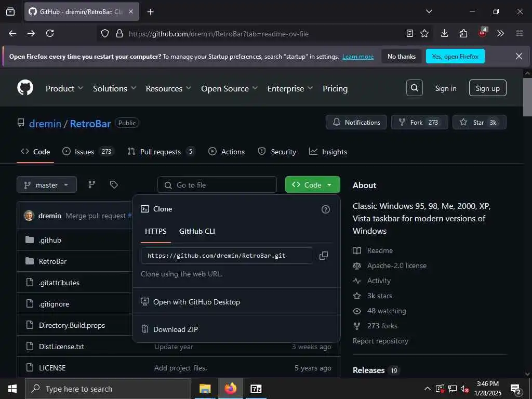Open GitHub search magnifier button

[x=414, y=88]
